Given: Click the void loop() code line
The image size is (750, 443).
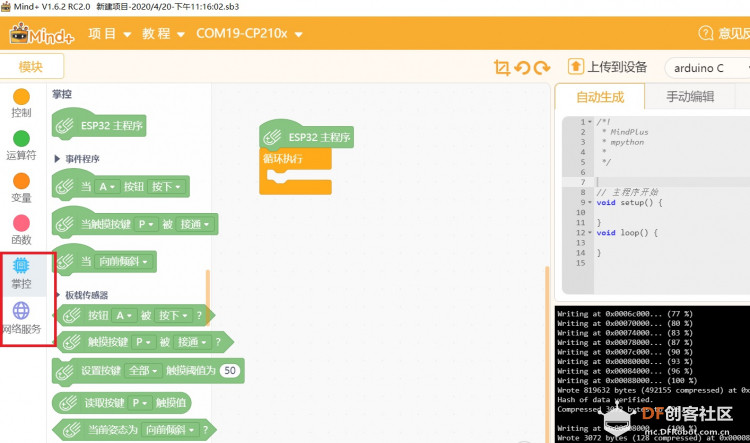Looking at the screenshot, I should [x=627, y=233].
